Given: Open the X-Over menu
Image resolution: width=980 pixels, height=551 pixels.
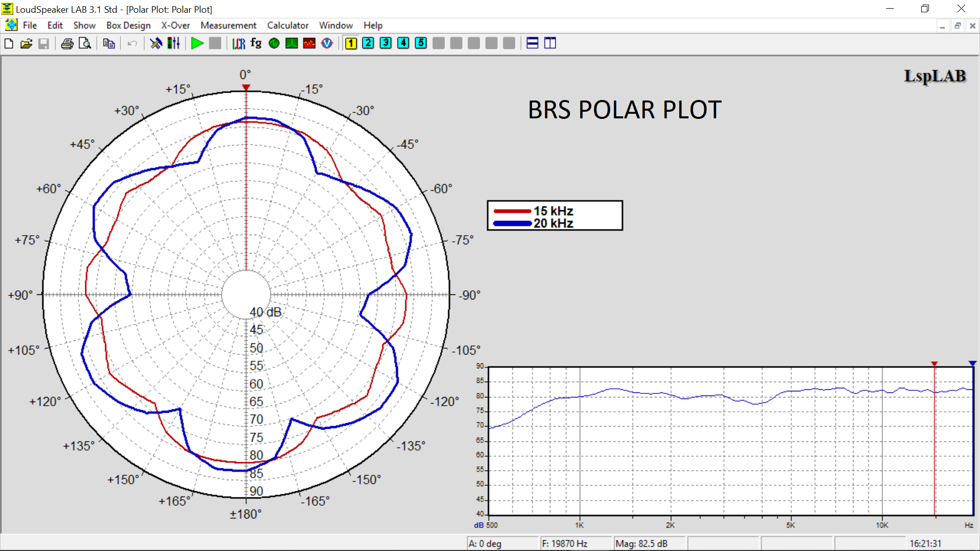Looking at the screenshot, I should tap(175, 25).
